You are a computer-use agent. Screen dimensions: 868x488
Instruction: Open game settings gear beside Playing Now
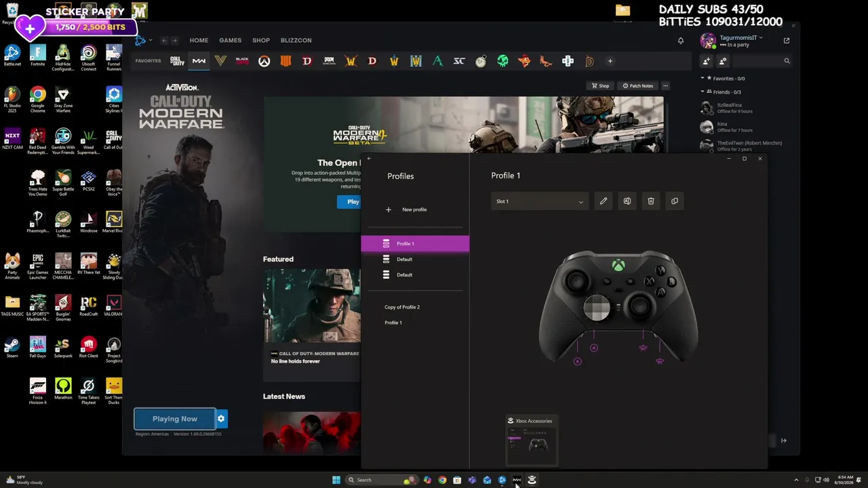coord(221,419)
